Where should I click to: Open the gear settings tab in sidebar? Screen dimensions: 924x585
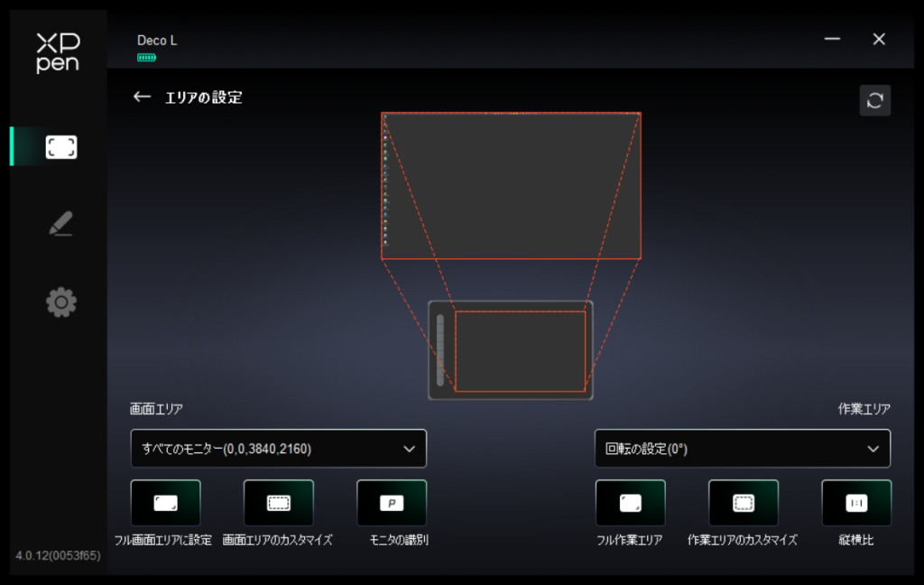tap(61, 302)
